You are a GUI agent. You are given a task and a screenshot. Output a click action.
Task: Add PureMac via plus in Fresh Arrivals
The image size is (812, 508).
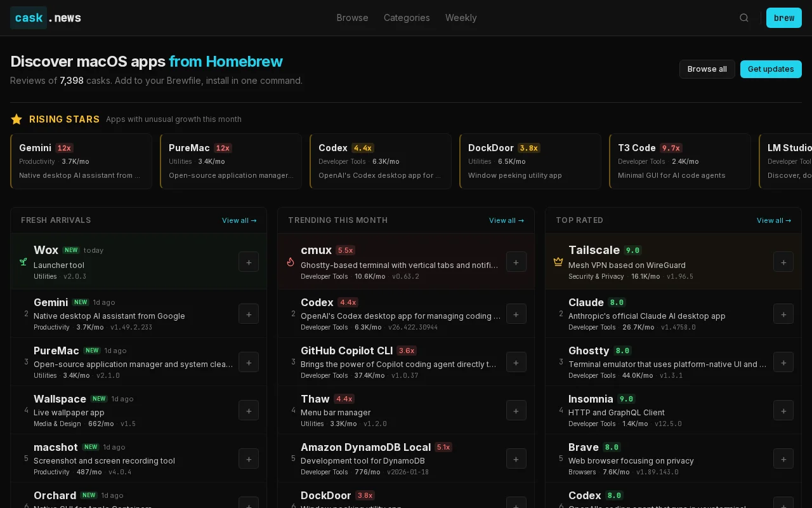click(x=249, y=362)
